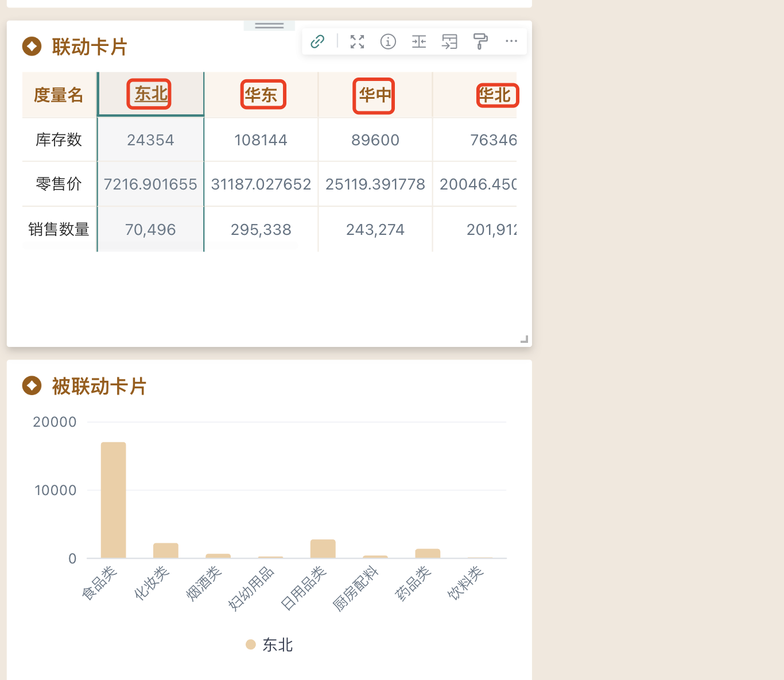
Task: Click the card resize corner handle
Action: (524, 339)
